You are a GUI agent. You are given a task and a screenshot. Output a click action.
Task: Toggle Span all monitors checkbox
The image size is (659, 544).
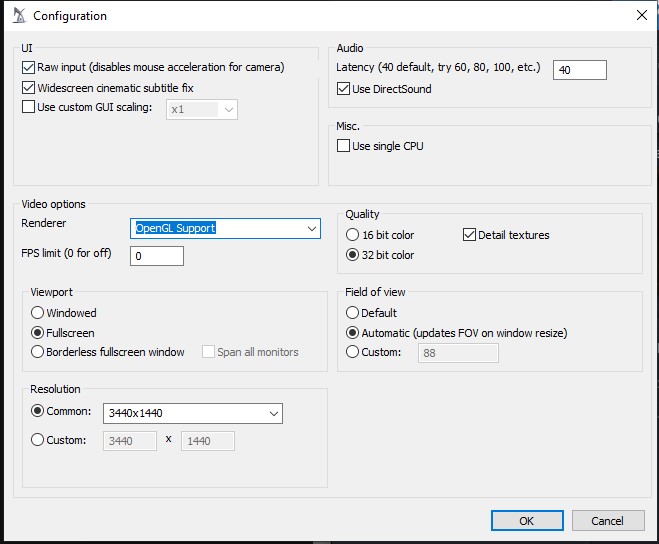208,352
